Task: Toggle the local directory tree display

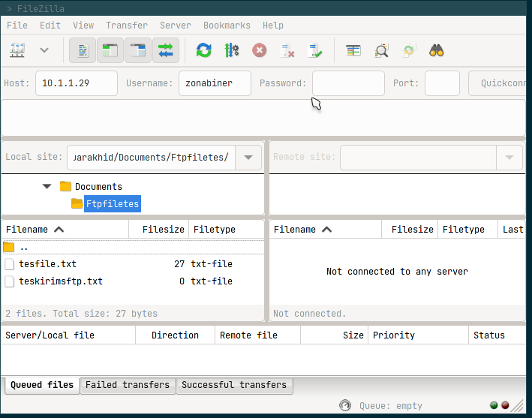Action: 110,50
